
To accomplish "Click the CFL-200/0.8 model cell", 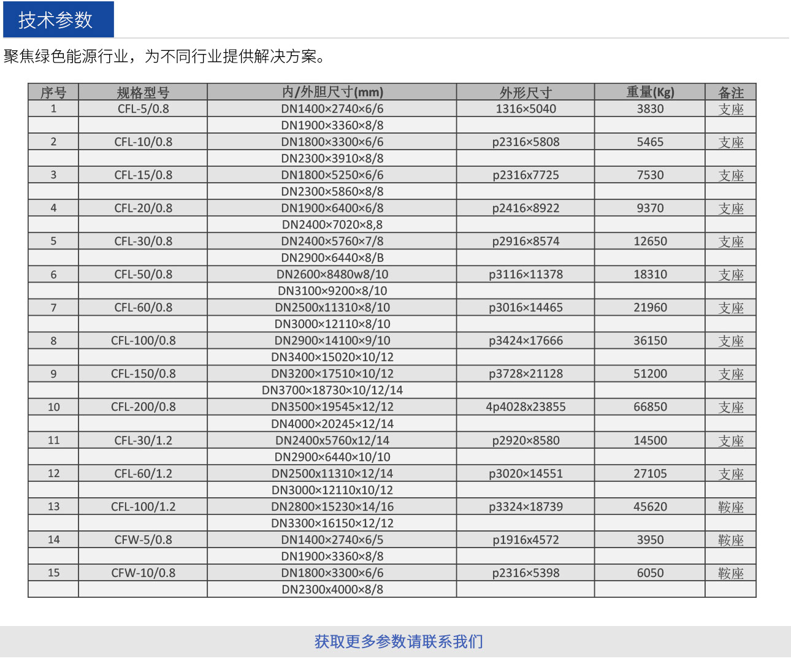I will [x=143, y=407].
